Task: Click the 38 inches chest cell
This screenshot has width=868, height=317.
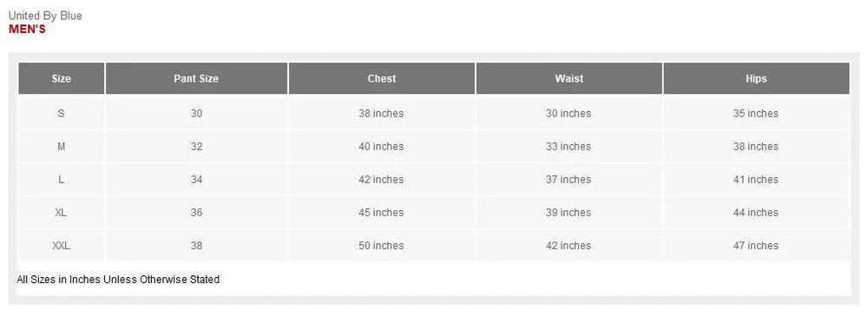Action: point(381,114)
